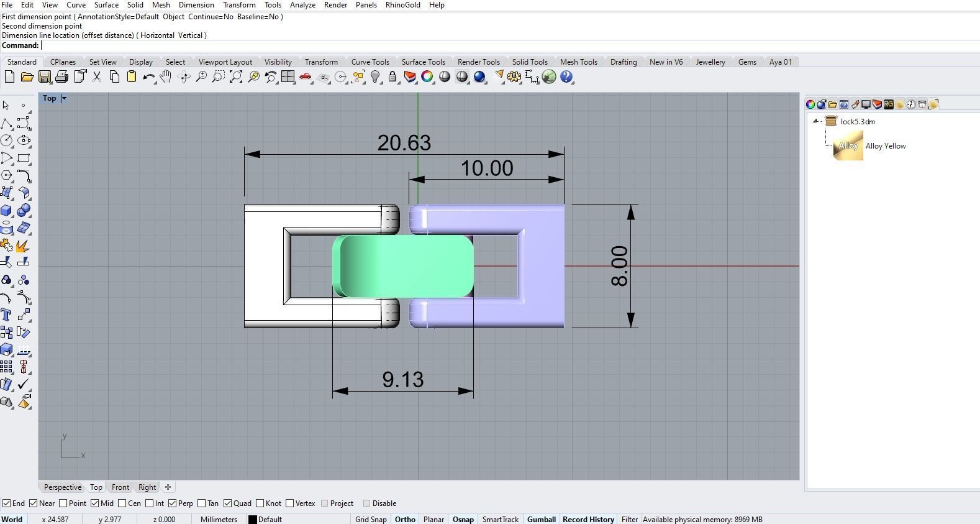Open the Dimension menu
The image size is (980, 524).
pyautogui.click(x=196, y=5)
